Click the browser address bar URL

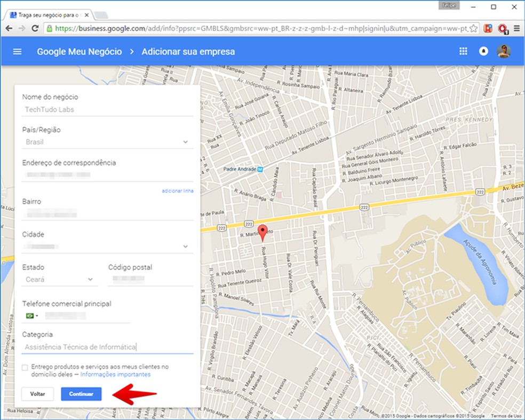click(261, 28)
